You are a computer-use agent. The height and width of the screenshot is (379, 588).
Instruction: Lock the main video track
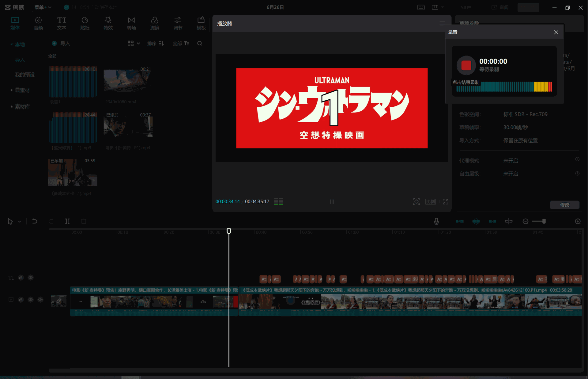coord(21,300)
